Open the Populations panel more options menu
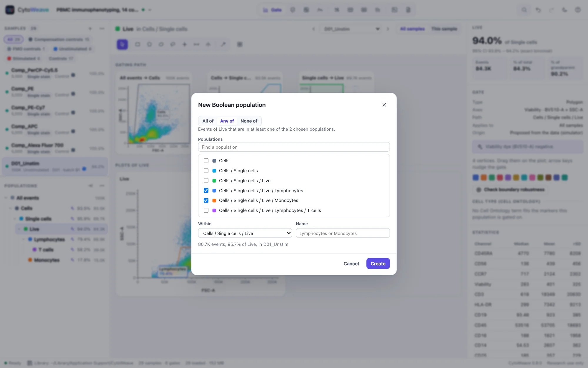 coord(102,186)
